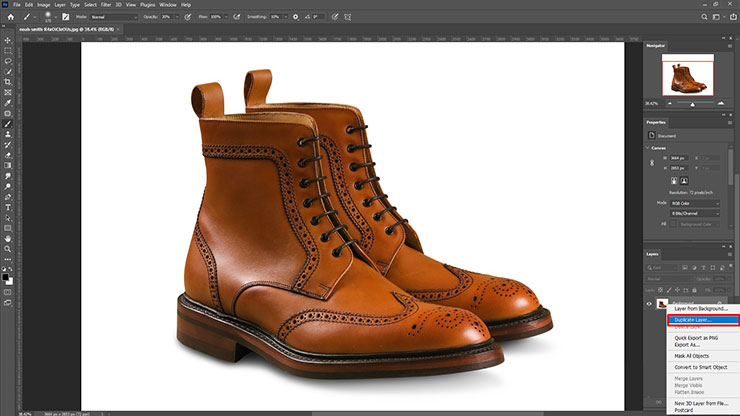
Task: Select the Crop tool
Action: pos(8,81)
